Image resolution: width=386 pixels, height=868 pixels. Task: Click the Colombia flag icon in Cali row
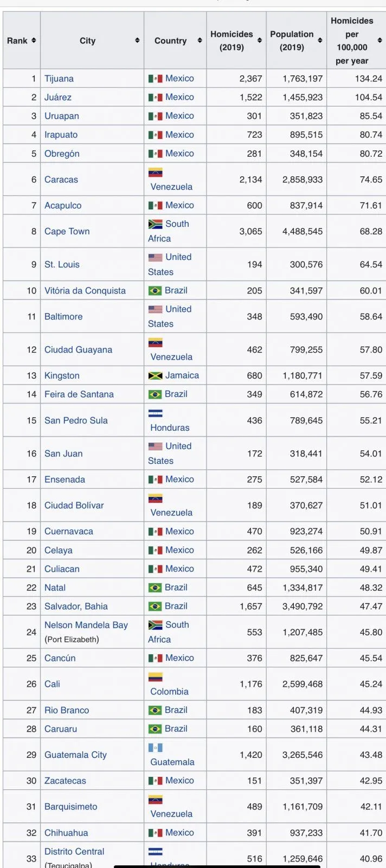tap(155, 677)
